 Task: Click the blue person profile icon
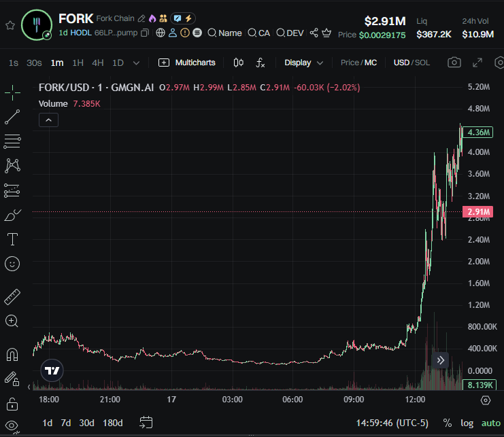click(x=173, y=33)
